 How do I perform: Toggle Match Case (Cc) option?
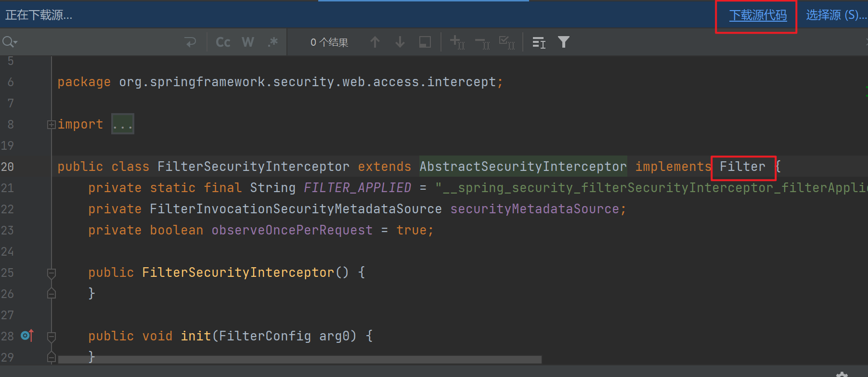click(223, 42)
